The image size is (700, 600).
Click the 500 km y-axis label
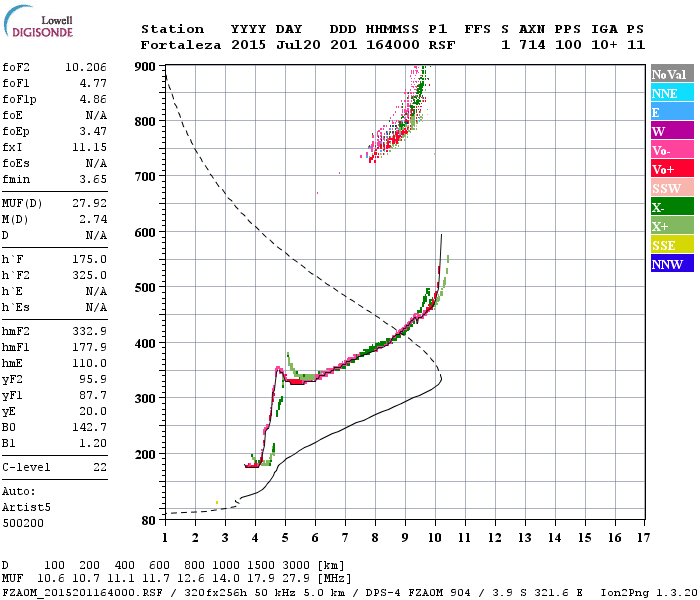145,288
